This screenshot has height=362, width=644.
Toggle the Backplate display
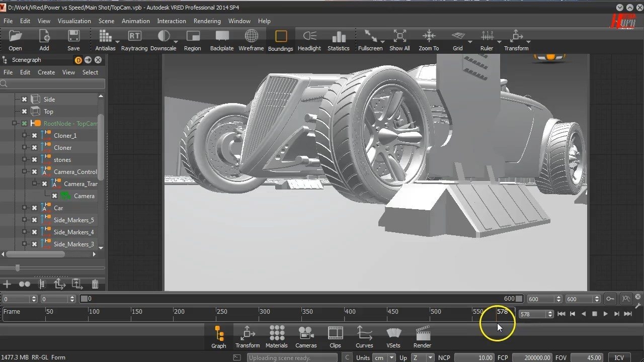point(222,36)
